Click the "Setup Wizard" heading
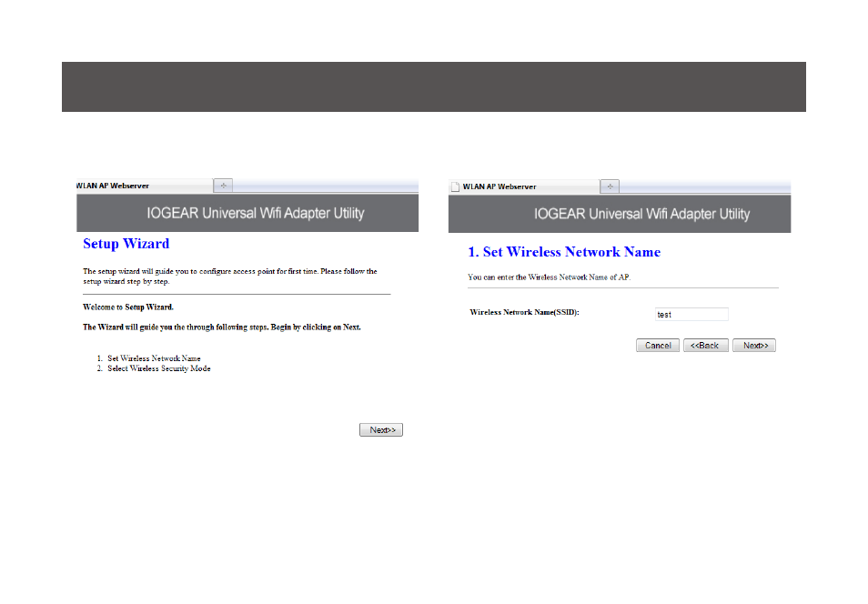This screenshot has width=868, height=604. coord(126,244)
